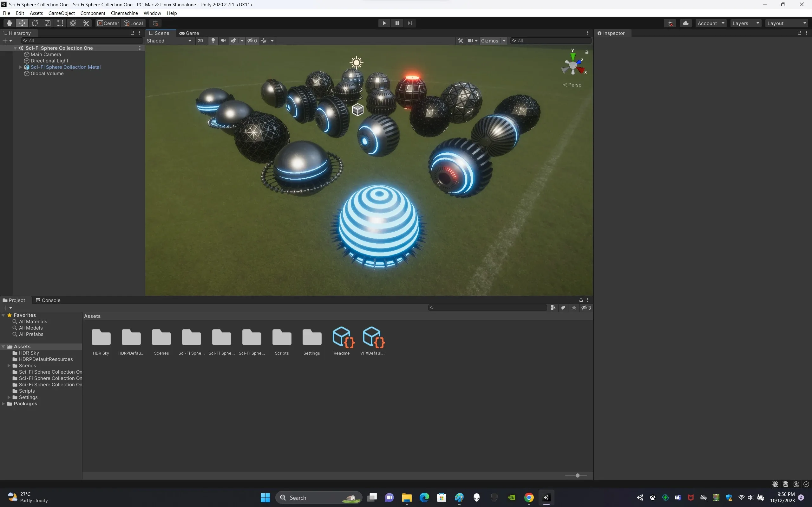This screenshot has height=507, width=812.
Task: Toggle scene audio speaker icon
Action: [x=223, y=41]
